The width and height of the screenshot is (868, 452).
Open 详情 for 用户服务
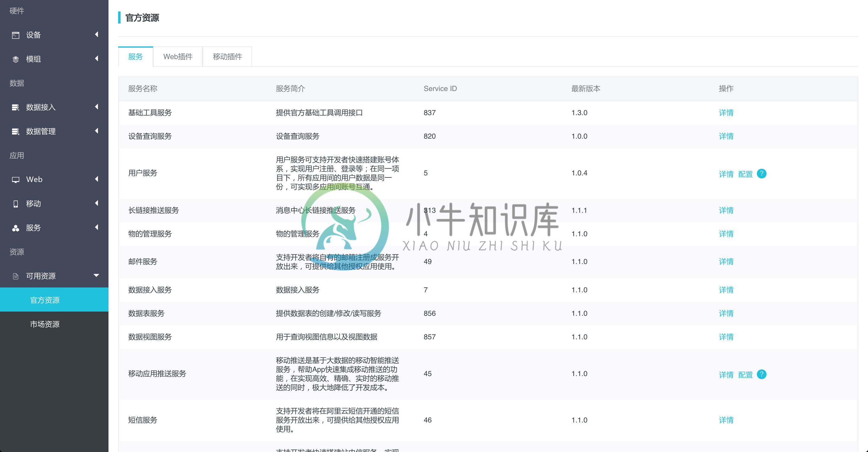[x=726, y=174]
